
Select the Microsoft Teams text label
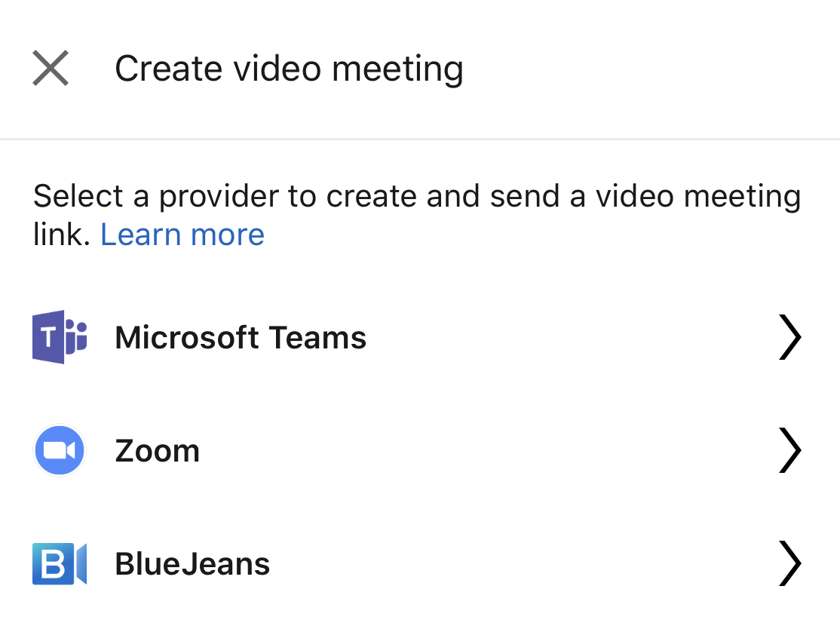pyautogui.click(x=241, y=337)
